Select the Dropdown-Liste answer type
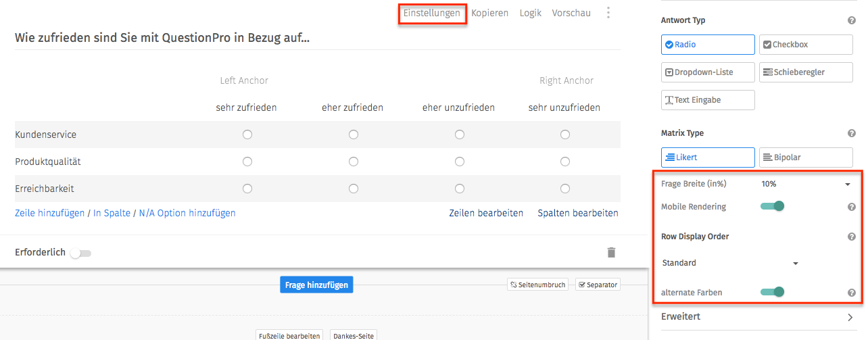868x340 pixels. point(708,72)
